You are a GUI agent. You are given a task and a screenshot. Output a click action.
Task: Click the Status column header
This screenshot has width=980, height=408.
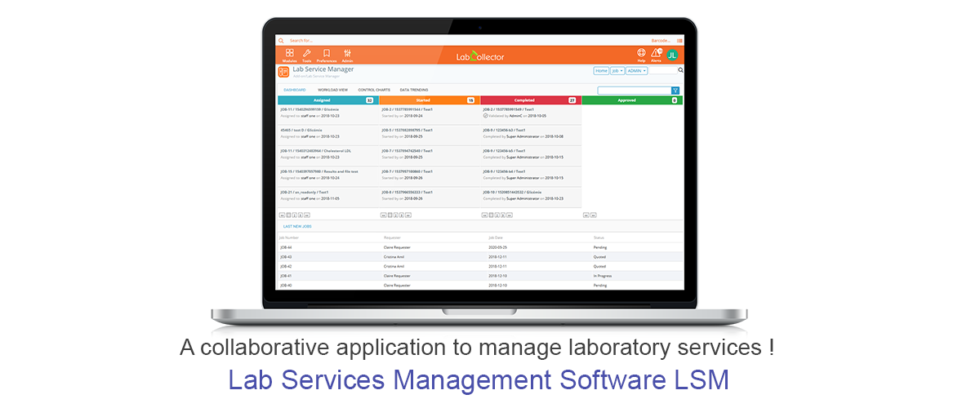(599, 237)
